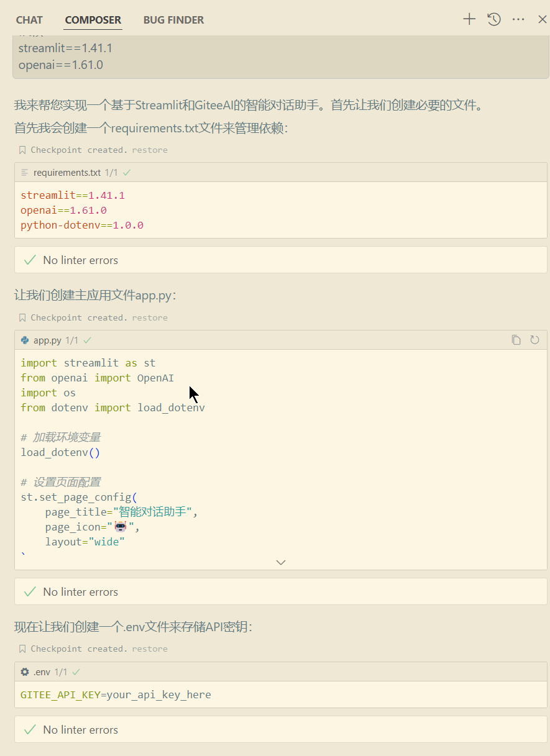Switch to the CHAT tab
Viewport: 550px width, 756px height.
29,20
